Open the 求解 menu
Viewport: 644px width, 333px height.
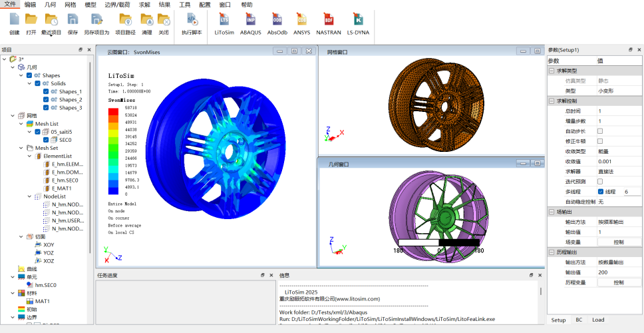pos(144,5)
